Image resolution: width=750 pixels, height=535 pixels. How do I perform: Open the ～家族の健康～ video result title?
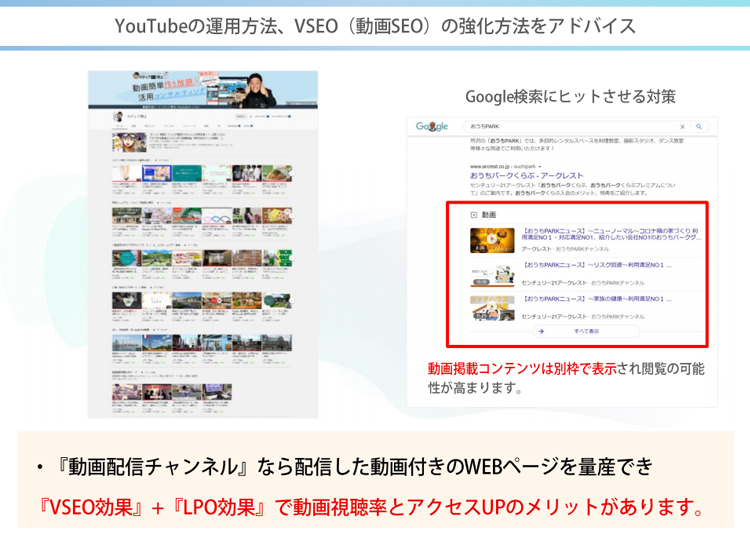click(x=596, y=299)
